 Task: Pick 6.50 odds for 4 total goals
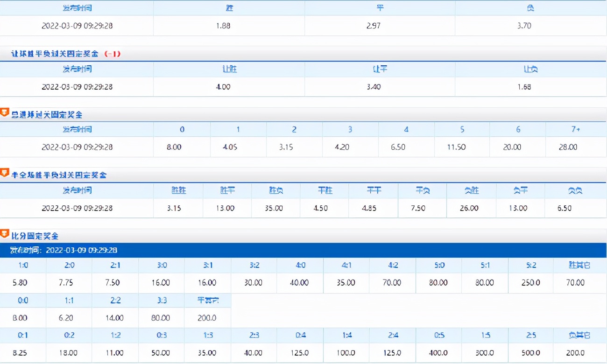398,147
